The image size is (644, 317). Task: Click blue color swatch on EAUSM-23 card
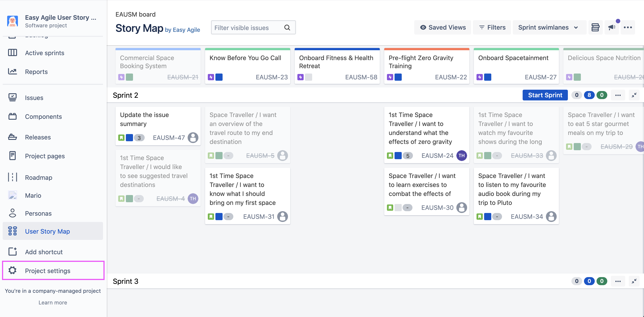point(219,77)
